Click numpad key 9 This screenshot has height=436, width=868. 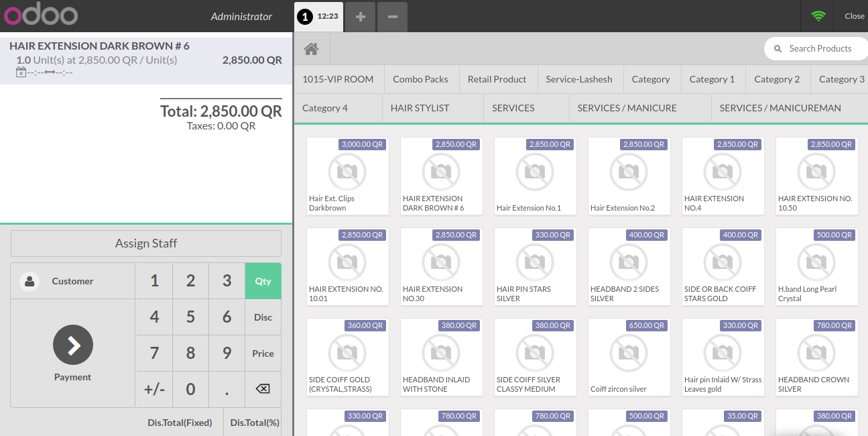tap(227, 353)
